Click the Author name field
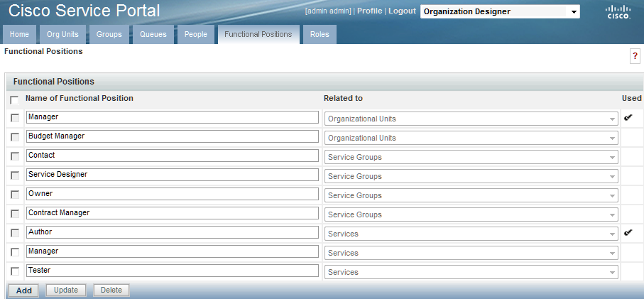This screenshot has width=644, height=299. click(173, 232)
